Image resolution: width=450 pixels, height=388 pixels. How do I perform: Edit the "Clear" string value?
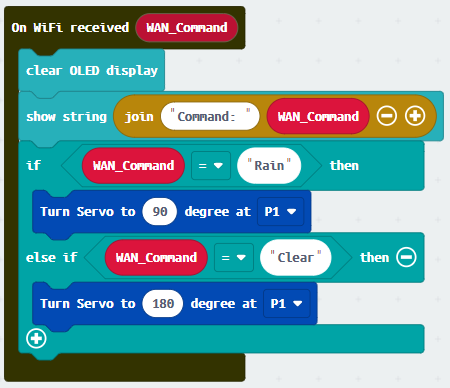coord(296,258)
